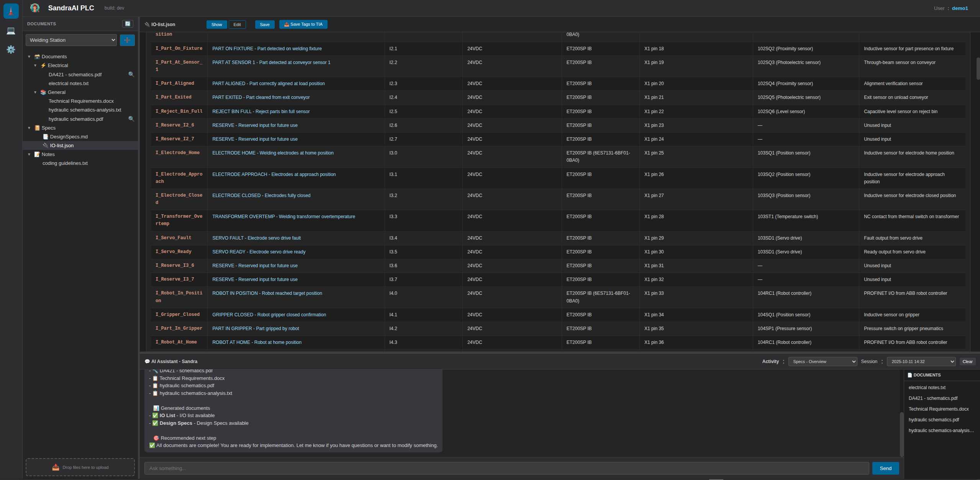Click the Save Tags to TIA button
The height and width of the screenshot is (480, 980).
[x=303, y=25]
